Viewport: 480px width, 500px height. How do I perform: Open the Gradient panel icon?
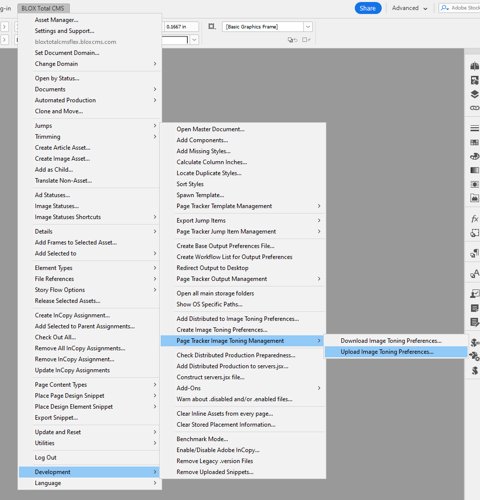[x=474, y=170]
